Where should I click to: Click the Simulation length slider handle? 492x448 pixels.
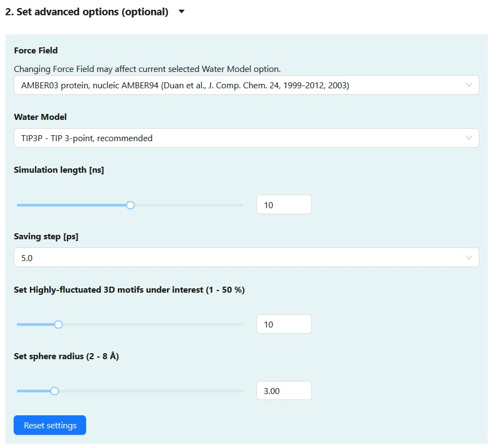click(x=130, y=205)
